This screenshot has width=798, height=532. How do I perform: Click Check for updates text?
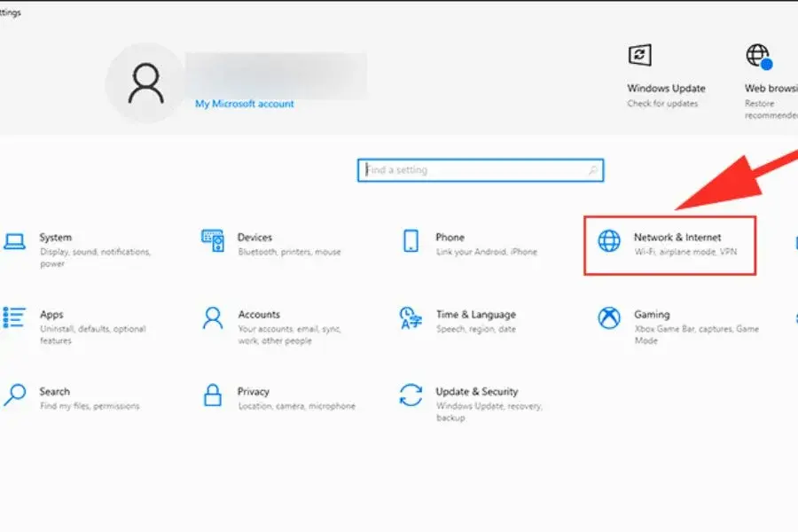point(662,104)
